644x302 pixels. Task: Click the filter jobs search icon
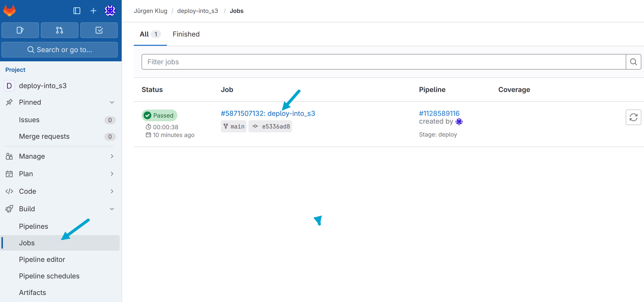(x=633, y=62)
